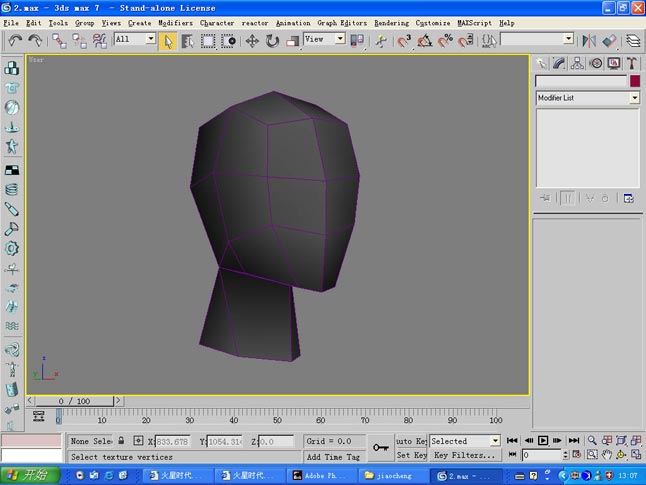The image size is (646, 485).
Task: Click the Align tool icon
Action: 609,41
